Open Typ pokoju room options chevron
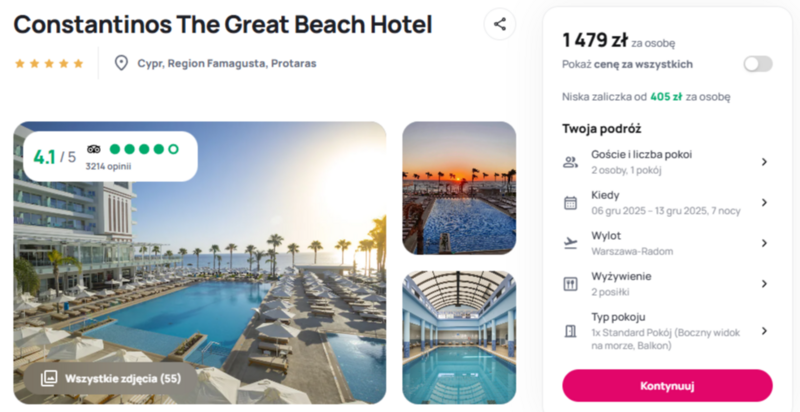 (764, 331)
